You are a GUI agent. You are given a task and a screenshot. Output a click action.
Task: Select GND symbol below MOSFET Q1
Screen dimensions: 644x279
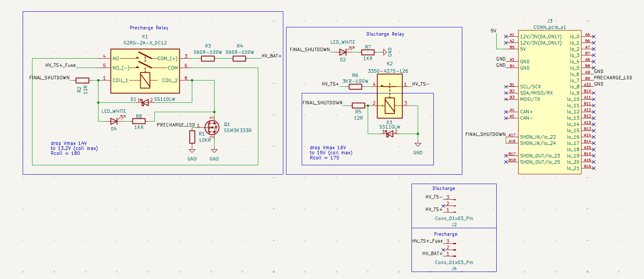214,150
